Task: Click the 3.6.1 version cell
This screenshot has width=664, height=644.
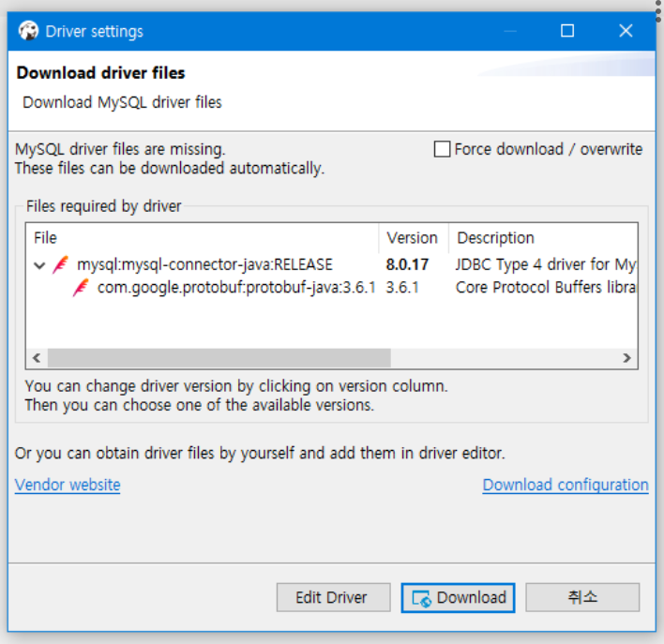Action: [x=402, y=288]
